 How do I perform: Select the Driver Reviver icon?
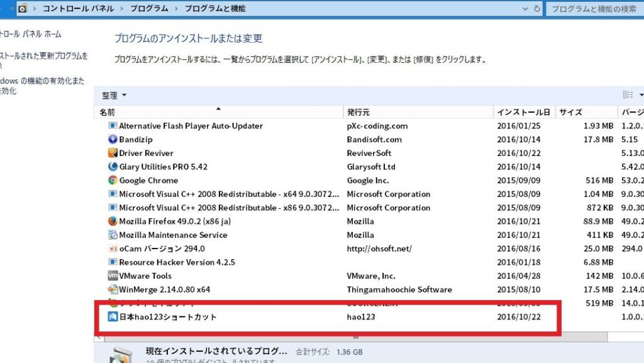[x=113, y=153]
